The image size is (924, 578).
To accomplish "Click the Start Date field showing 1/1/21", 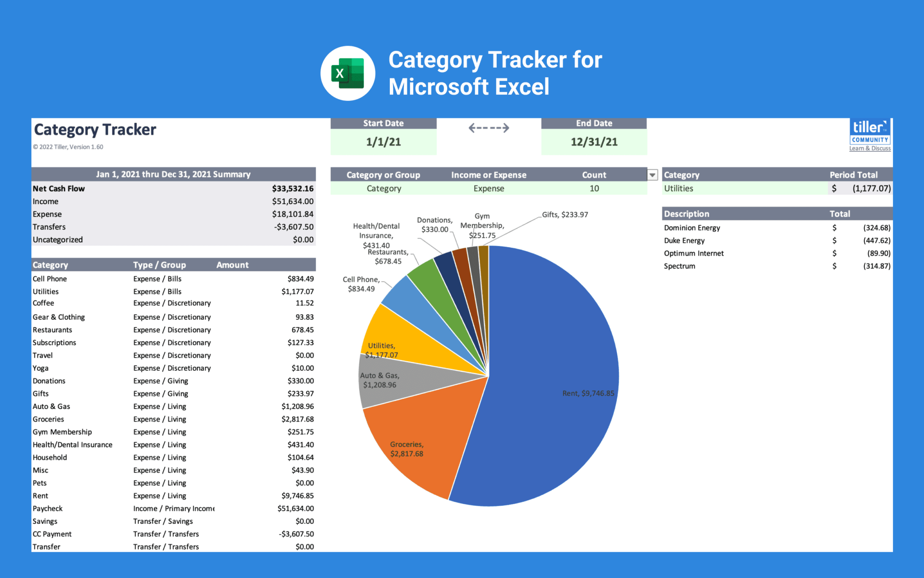I will 383,141.
